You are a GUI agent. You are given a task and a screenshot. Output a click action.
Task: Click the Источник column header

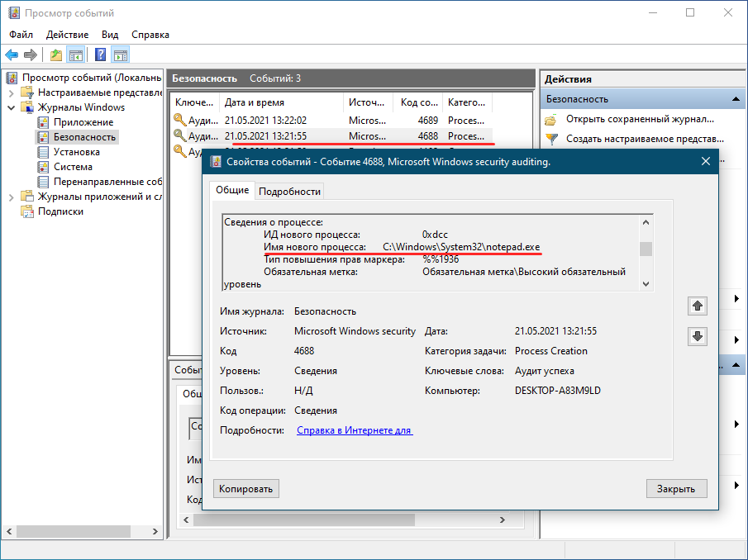coord(369,102)
